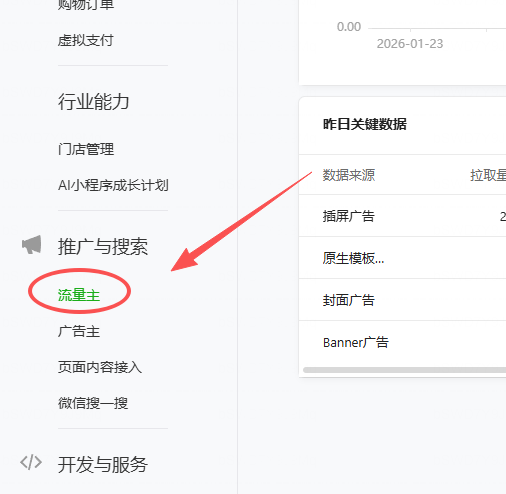Select 微信搜一搜 in the sidebar
Viewport: 506px width, 494px height.
coord(93,403)
